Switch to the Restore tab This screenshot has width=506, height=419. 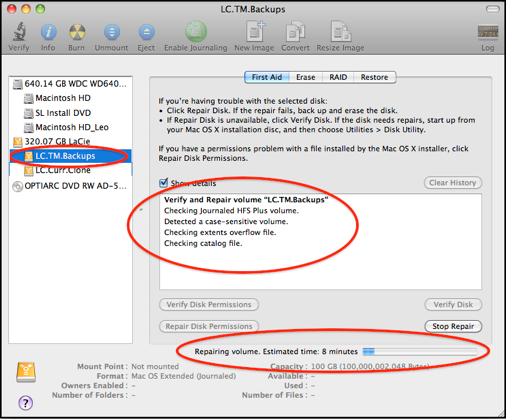coord(374,77)
